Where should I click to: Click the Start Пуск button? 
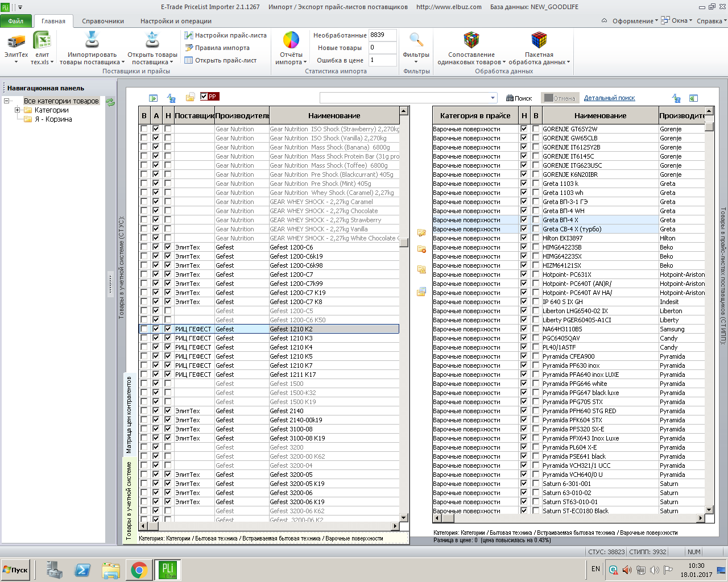15,569
